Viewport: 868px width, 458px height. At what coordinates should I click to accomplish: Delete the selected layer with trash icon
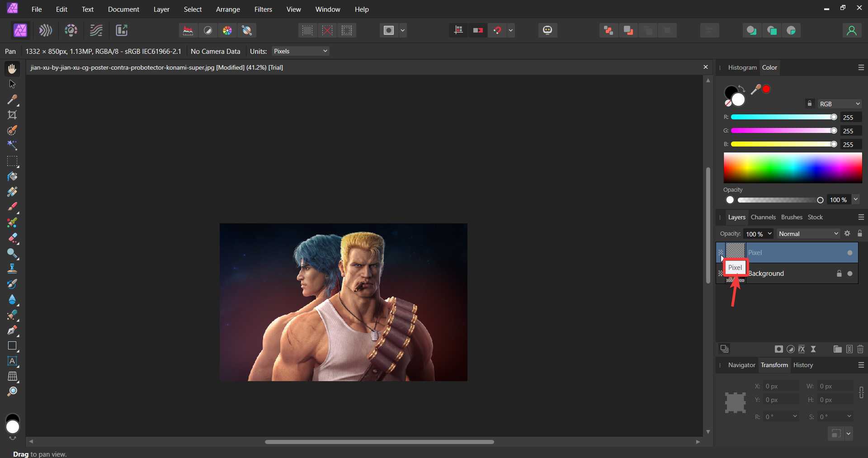(860, 349)
